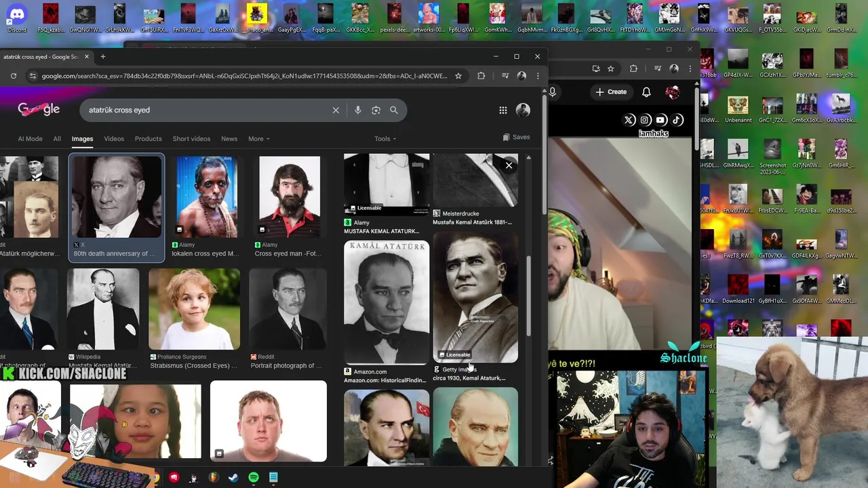Open Riot client from the taskbar
The image size is (868, 488).
174,478
